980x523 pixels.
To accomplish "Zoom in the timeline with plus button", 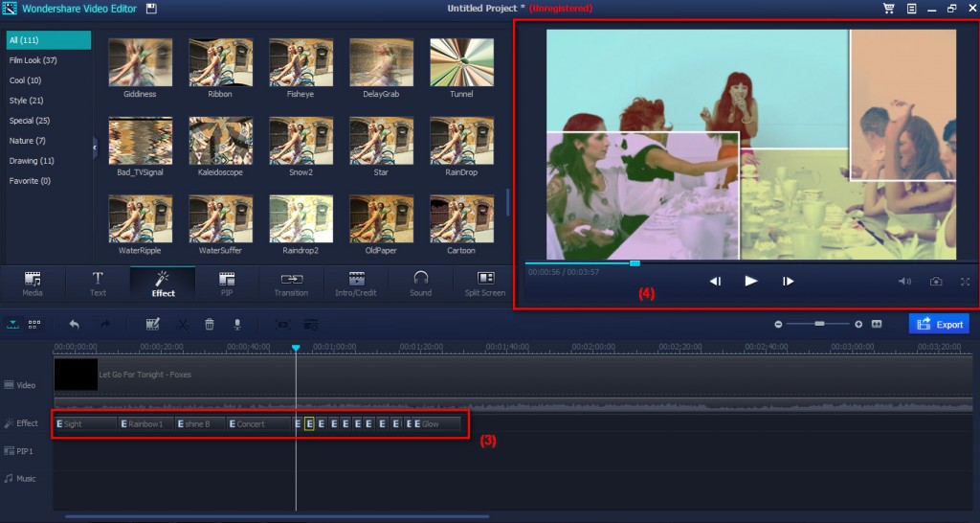I will pyautogui.click(x=858, y=324).
